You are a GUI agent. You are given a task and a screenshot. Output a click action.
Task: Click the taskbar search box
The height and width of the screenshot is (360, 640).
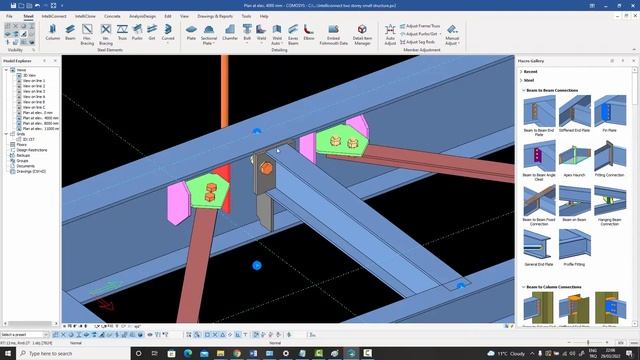[x=73, y=353]
